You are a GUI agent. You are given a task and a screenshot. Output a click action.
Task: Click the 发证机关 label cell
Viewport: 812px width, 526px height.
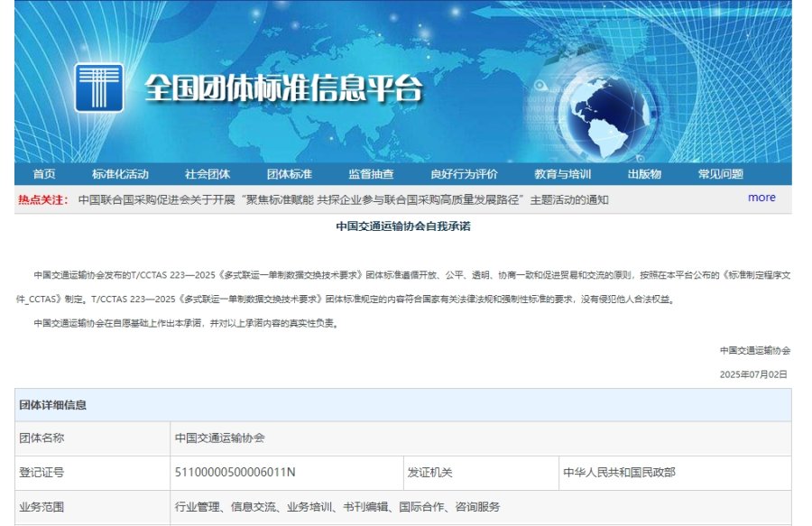481,472
